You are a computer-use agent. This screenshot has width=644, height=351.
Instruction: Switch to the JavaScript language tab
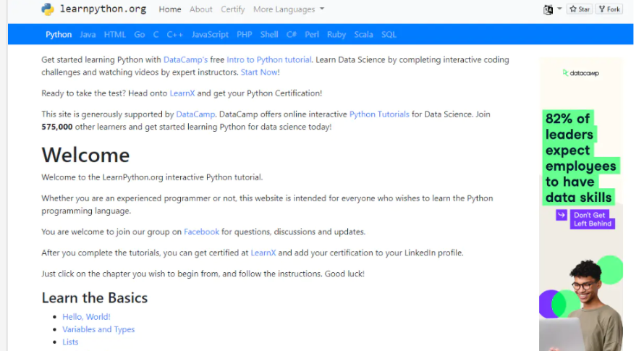210,35
